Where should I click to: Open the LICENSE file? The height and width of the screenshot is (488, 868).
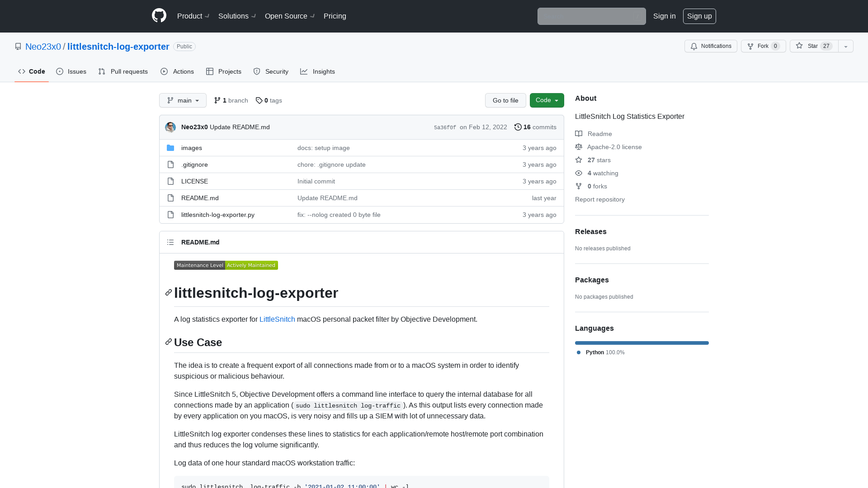pyautogui.click(x=194, y=181)
